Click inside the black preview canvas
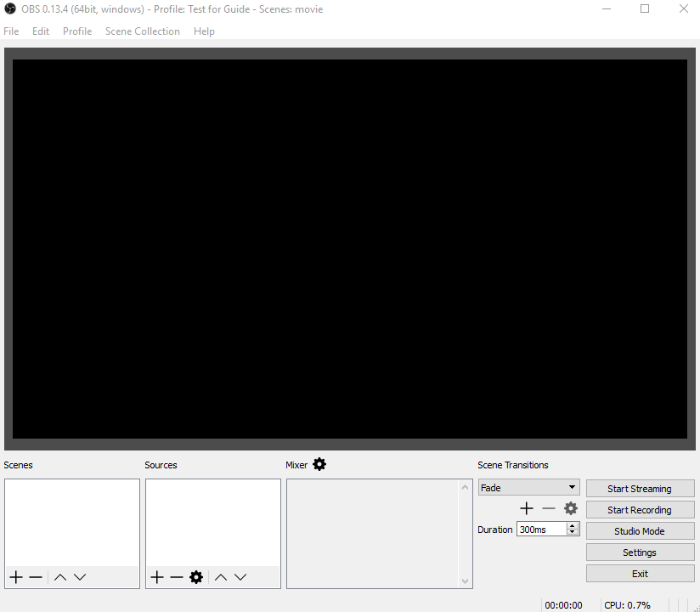Screen dimensions: 700x612 350,249
